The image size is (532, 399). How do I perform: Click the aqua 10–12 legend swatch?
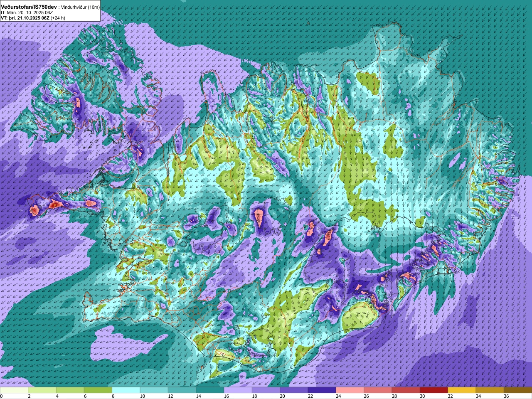pyautogui.click(x=154, y=390)
